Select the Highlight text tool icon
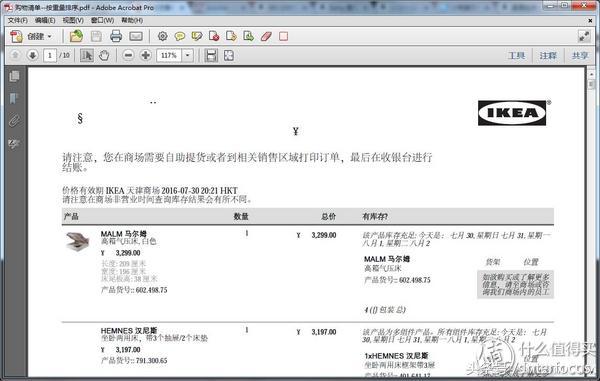Screen dimensions: 600x381 (x=197, y=36)
